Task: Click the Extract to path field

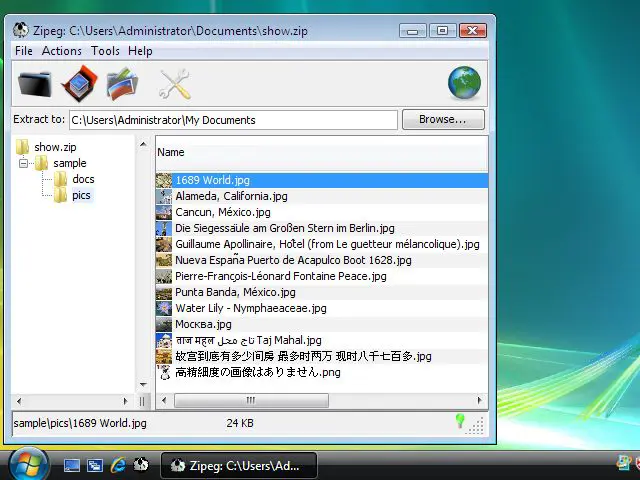Action: (x=233, y=120)
